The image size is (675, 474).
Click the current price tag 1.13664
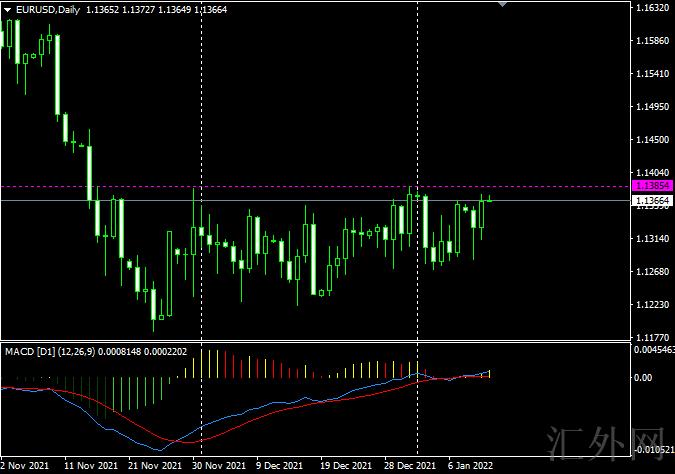click(x=652, y=201)
